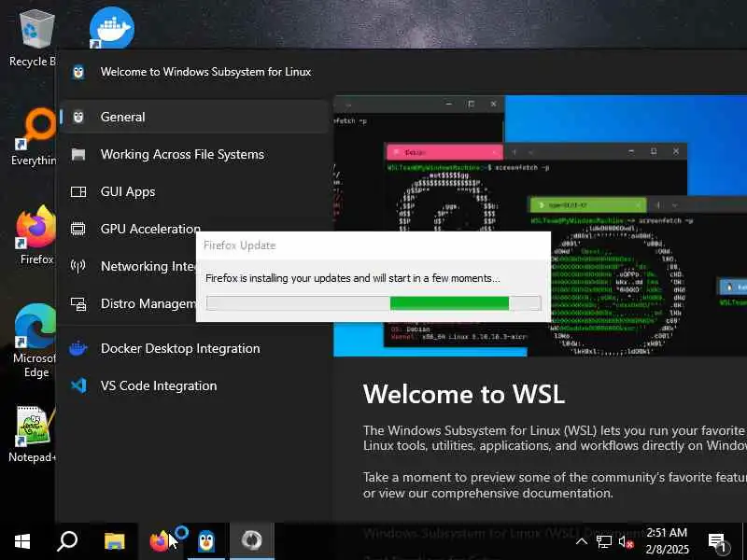Switch to the WSL penguin taskbar app

point(205,541)
